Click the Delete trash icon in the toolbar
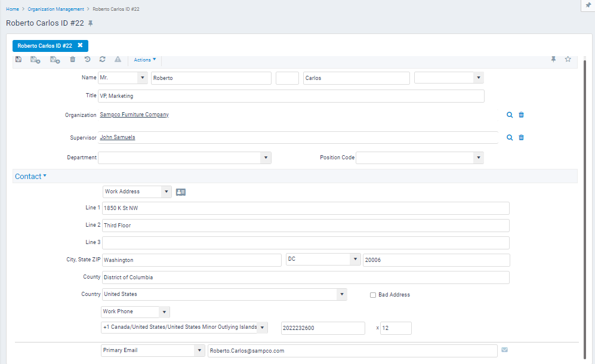595x364 pixels. coord(73,59)
